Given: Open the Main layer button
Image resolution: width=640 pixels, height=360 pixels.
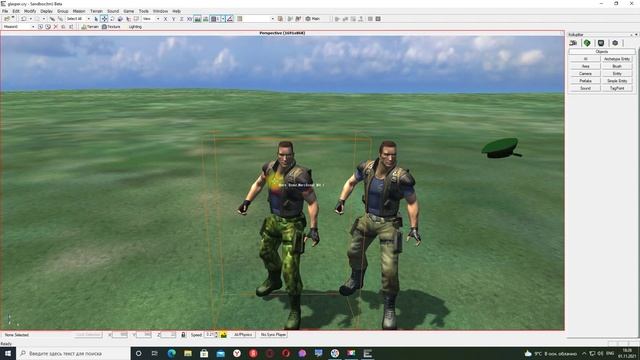Looking at the screenshot, I should click(x=313, y=19).
